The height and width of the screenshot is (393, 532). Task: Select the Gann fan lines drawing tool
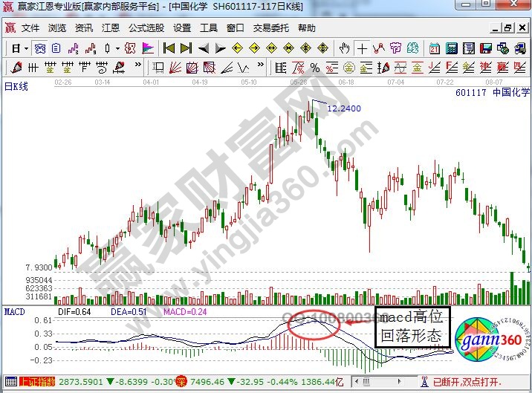click(x=173, y=67)
